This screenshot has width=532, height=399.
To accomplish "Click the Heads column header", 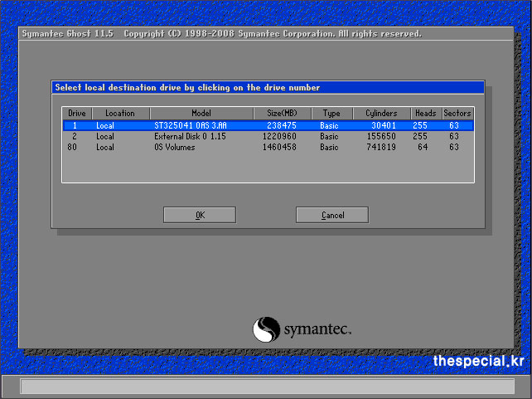I will tap(426, 114).
